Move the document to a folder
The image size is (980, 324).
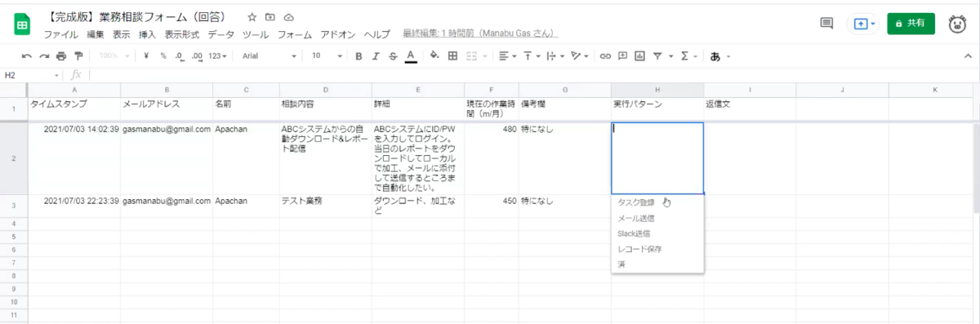click(x=270, y=17)
